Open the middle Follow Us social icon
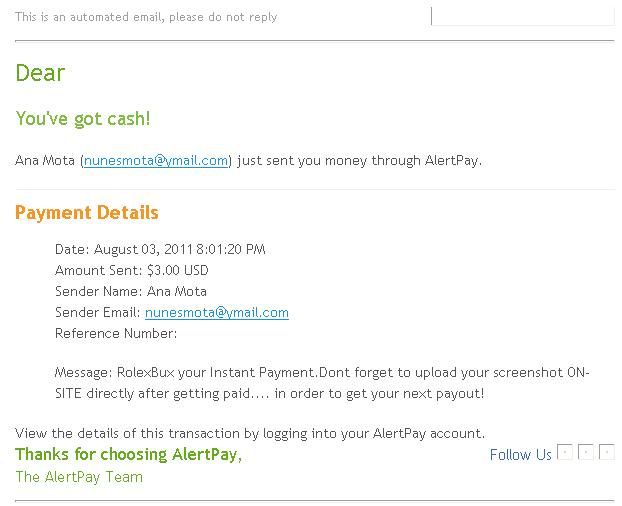This screenshot has width=622, height=506. [586, 452]
